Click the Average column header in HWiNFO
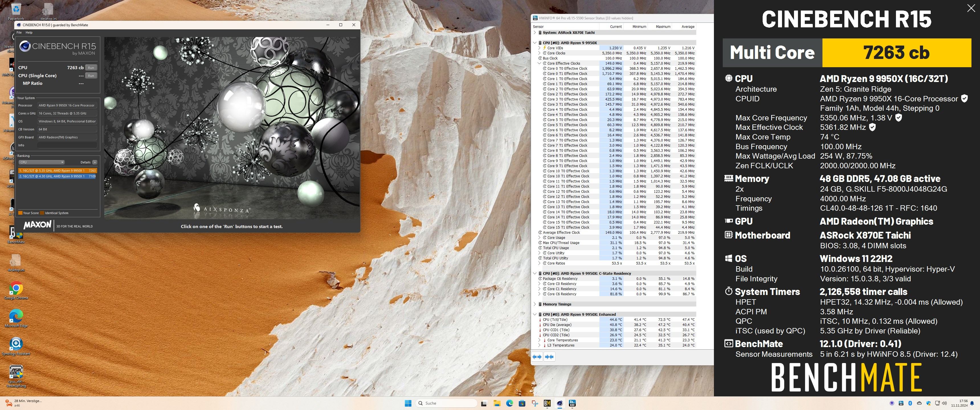 pos(684,27)
